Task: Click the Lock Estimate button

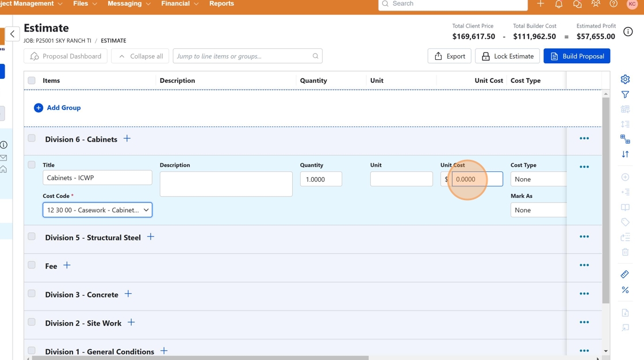Action: (x=507, y=56)
